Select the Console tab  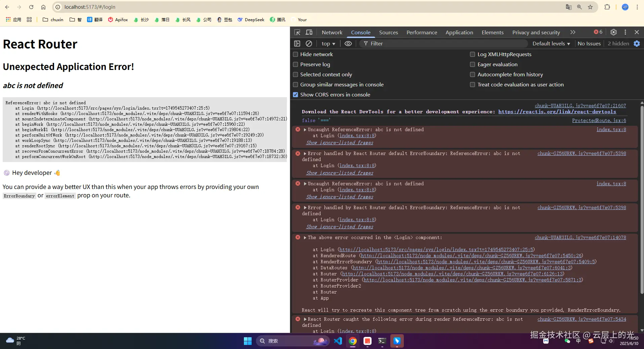click(x=361, y=32)
